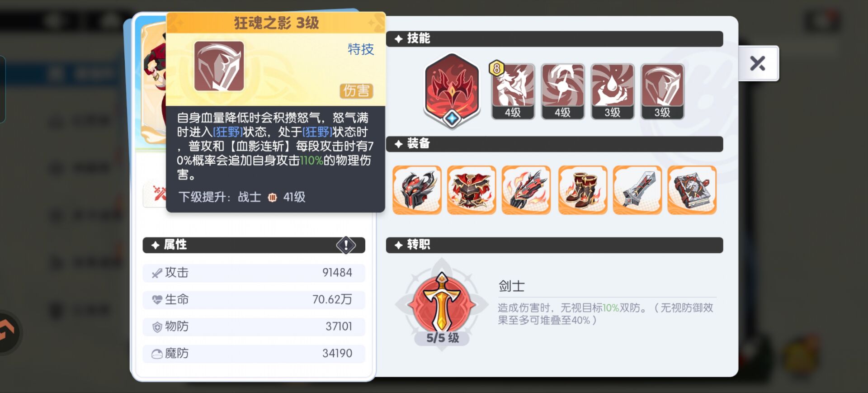Click the large skill icon in tooltip
This screenshot has height=393, width=868.
click(219, 66)
